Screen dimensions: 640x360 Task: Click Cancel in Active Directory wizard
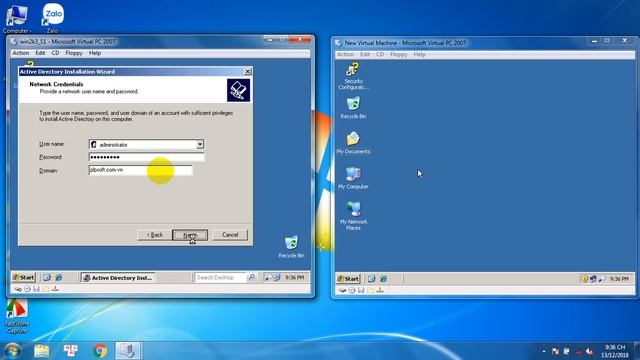coord(230,235)
